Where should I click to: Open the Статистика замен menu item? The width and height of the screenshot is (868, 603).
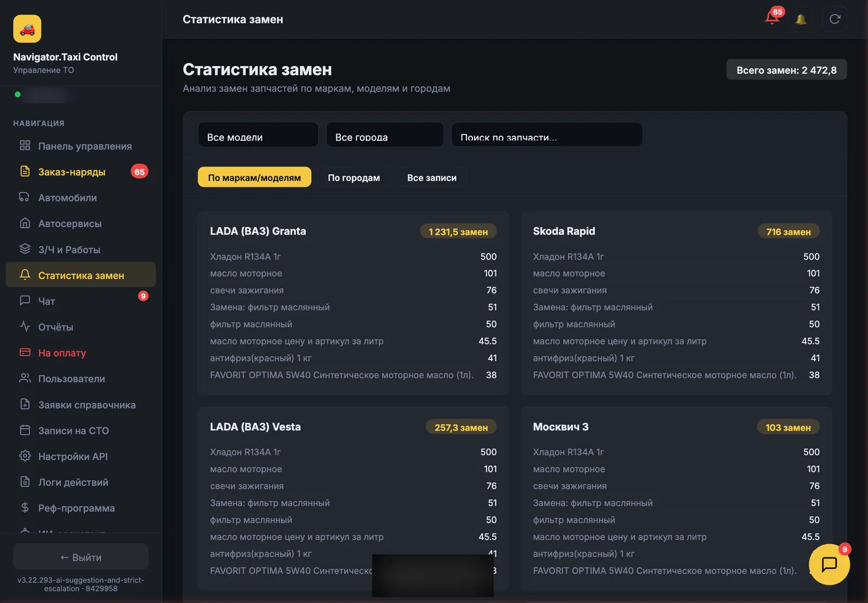pos(81,275)
